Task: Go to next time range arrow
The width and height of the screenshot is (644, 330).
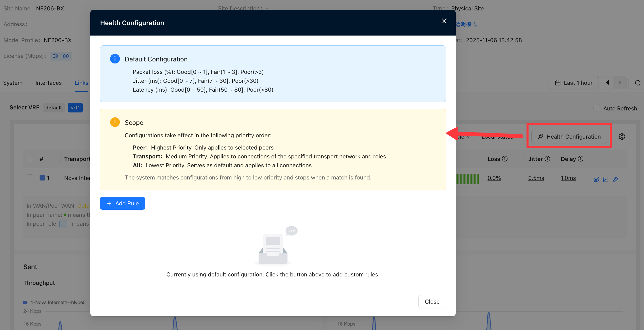Action: coord(620,83)
